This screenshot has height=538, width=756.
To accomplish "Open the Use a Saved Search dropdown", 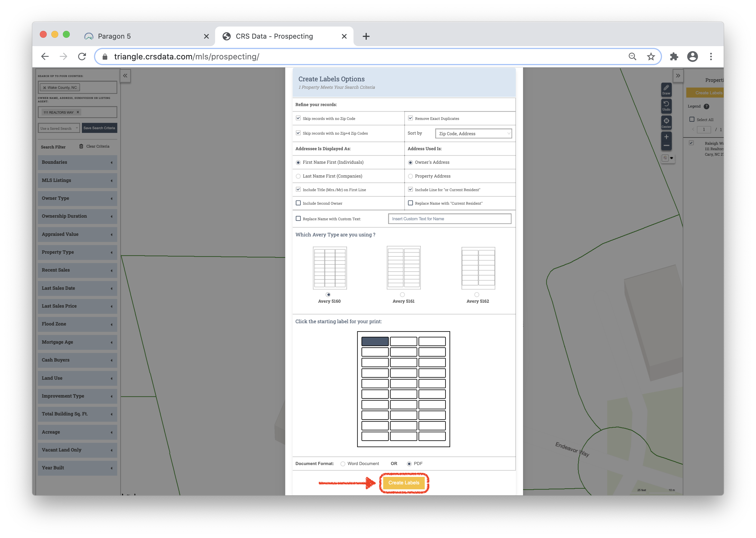I will [x=59, y=128].
